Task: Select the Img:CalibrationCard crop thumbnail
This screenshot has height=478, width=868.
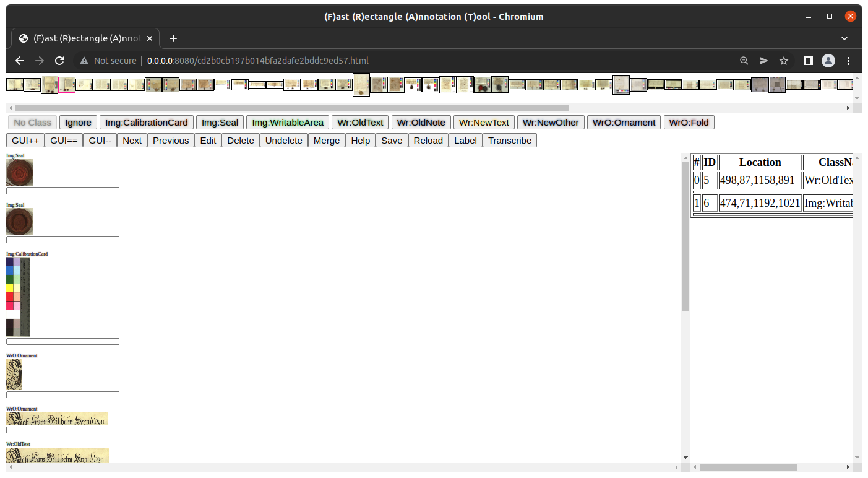Action: (x=18, y=297)
